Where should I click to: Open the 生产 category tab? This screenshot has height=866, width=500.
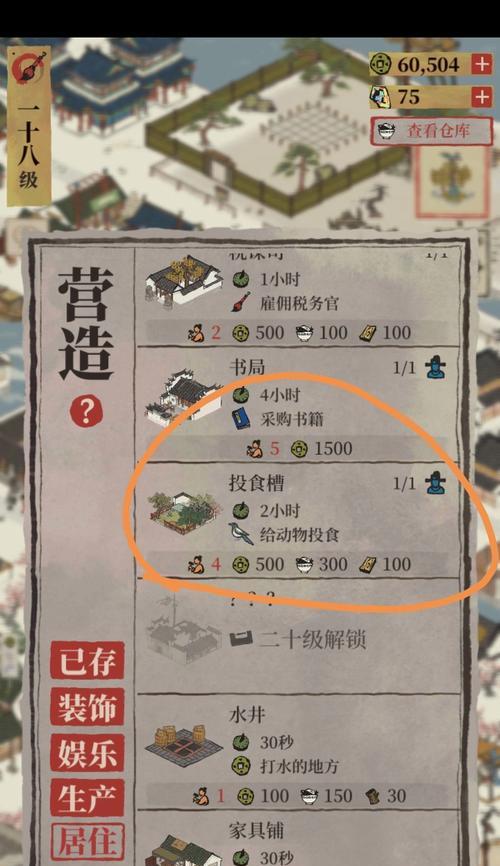pyautogui.click(x=87, y=799)
